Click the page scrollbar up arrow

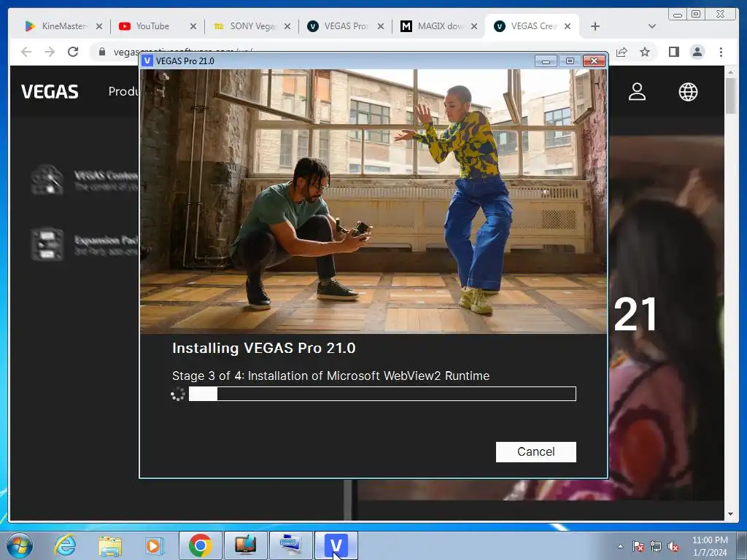click(729, 72)
